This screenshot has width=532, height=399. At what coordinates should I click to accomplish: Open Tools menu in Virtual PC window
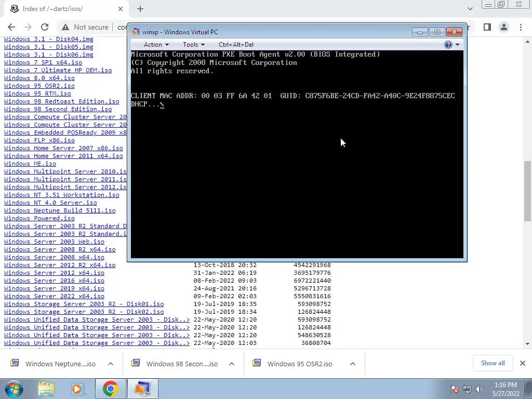[x=194, y=45]
